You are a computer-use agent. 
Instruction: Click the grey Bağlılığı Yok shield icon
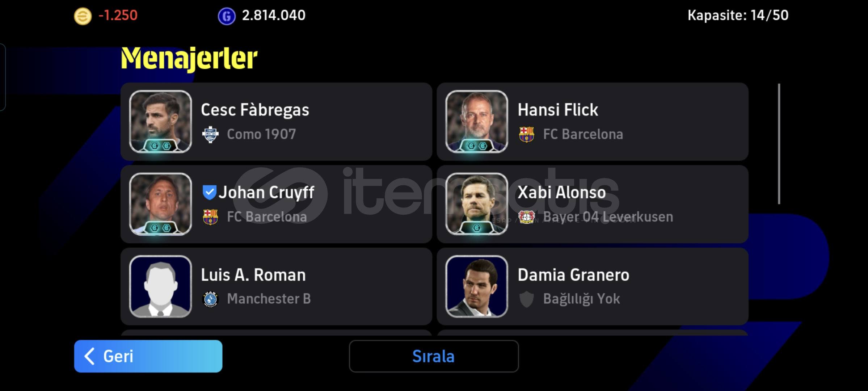[x=526, y=299]
